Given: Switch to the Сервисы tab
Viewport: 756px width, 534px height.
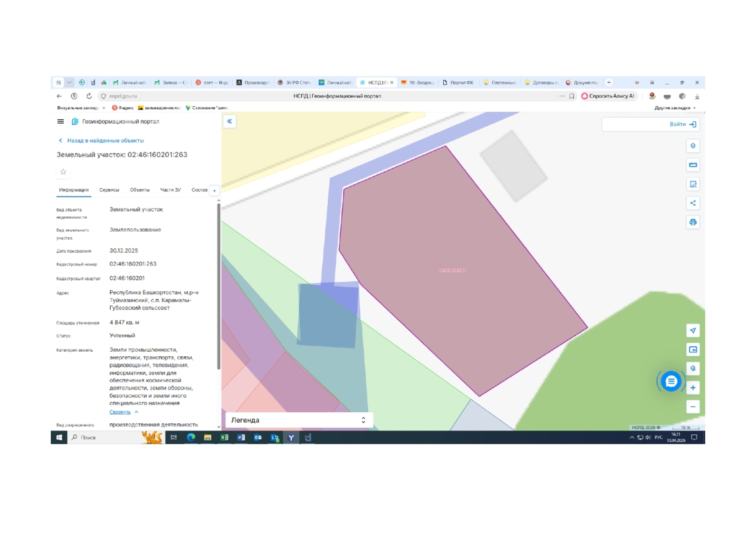Looking at the screenshot, I should click(109, 190).
